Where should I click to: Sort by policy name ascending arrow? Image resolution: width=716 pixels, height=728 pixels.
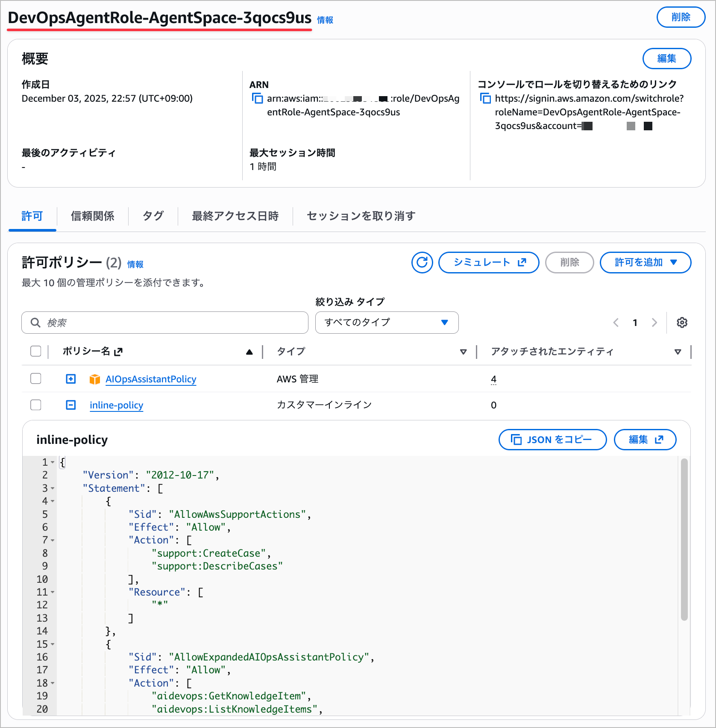[x=249, y=352]
